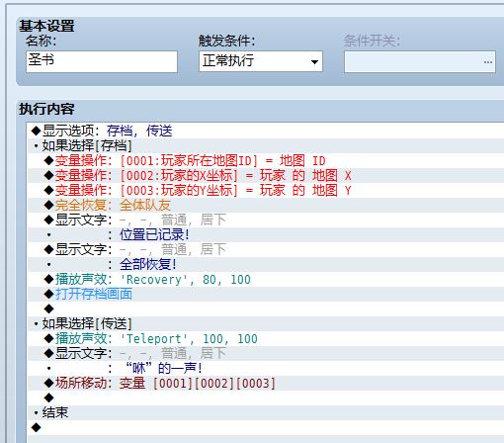Image resolution: width=504 pixels, height=443 pixels.
Task: Select the 完全恢复: 全体队友 command row
Action: pyautogui.click(x=266, y=205)
